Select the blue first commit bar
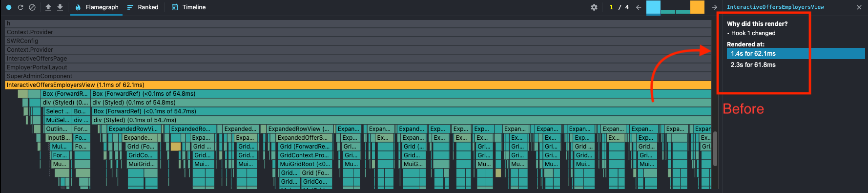 (653, 7)
